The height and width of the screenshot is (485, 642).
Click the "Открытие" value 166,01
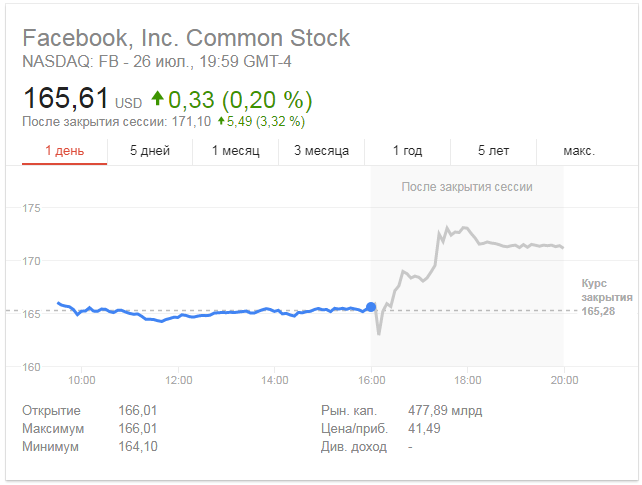tap(138, 411)
